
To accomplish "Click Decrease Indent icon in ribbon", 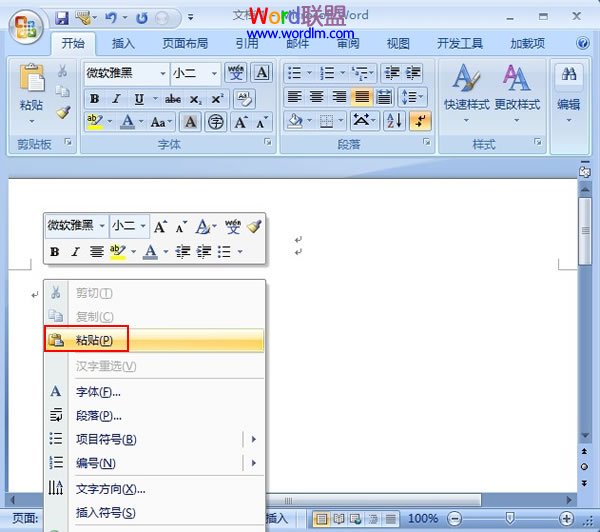I will tap(391, 72).
